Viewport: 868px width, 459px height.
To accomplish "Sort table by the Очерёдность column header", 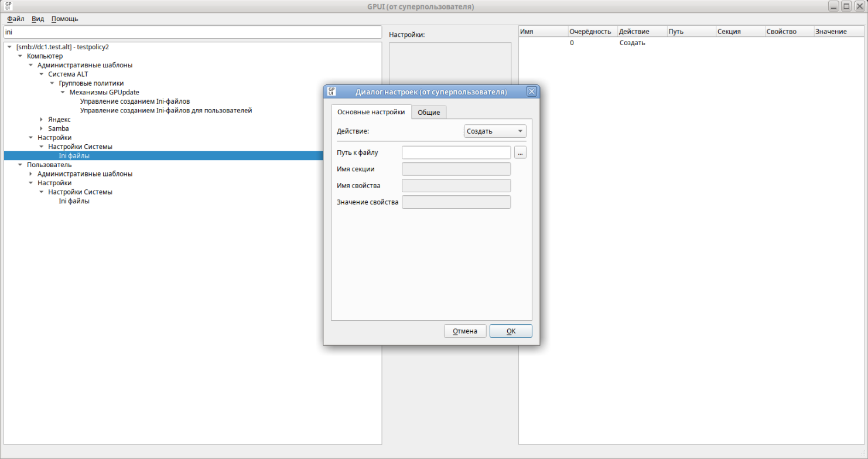I will click(x=592, y=32).
